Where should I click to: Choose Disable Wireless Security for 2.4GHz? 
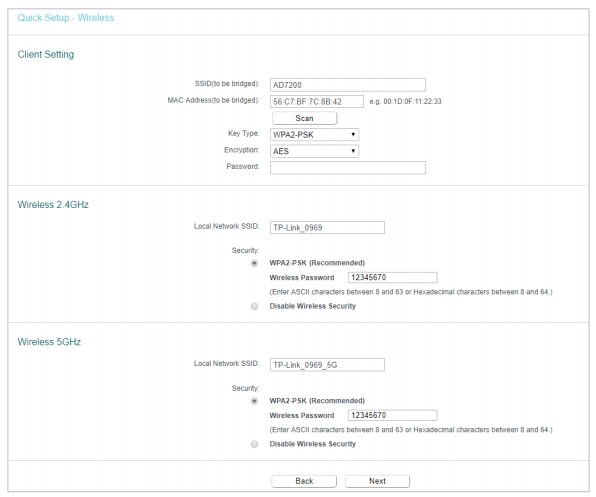tap(254, 306)
